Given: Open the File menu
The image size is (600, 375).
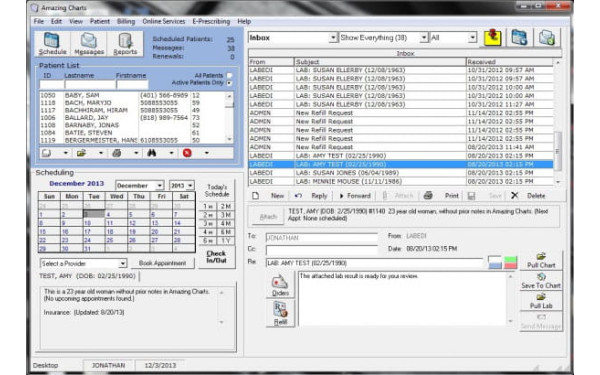Looking at the screenshot, I should point(39,21).
